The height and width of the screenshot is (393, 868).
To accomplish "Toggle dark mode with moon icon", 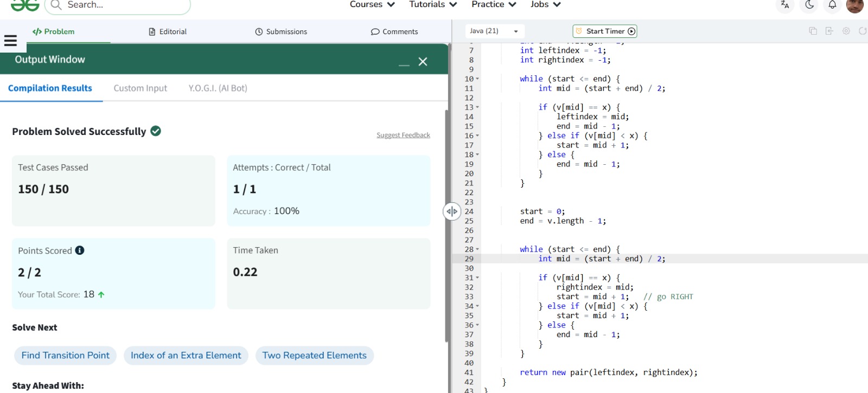I will (809, 5).
